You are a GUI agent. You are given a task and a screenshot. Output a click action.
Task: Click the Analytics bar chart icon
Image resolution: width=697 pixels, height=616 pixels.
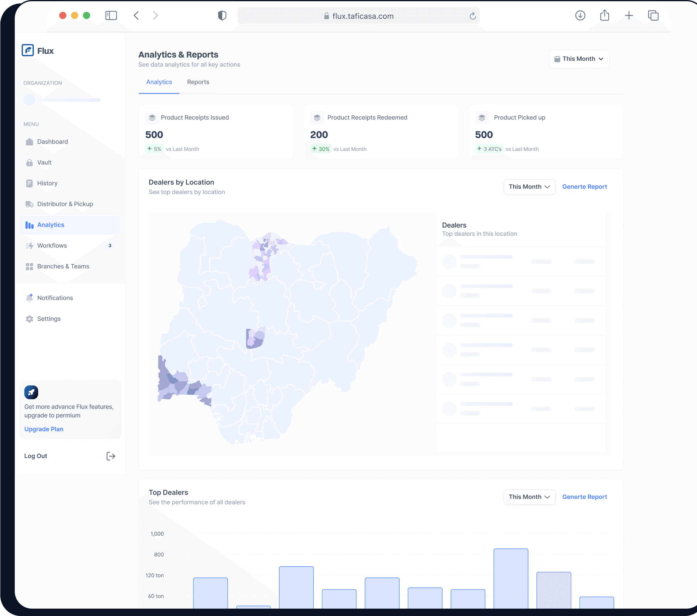[29, 225]
